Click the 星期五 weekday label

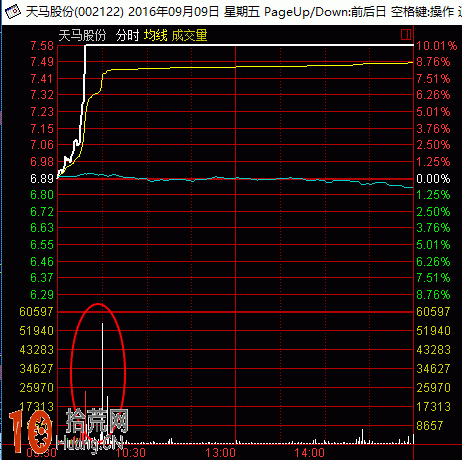coord(242,12)
